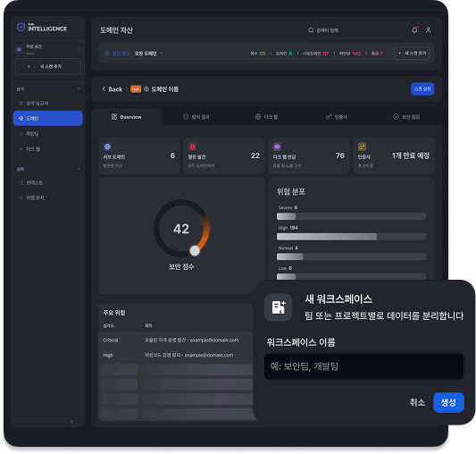This screenshot has height=454, width=476.
Task: Click the new workspace document icon
Action: (278, 307)
